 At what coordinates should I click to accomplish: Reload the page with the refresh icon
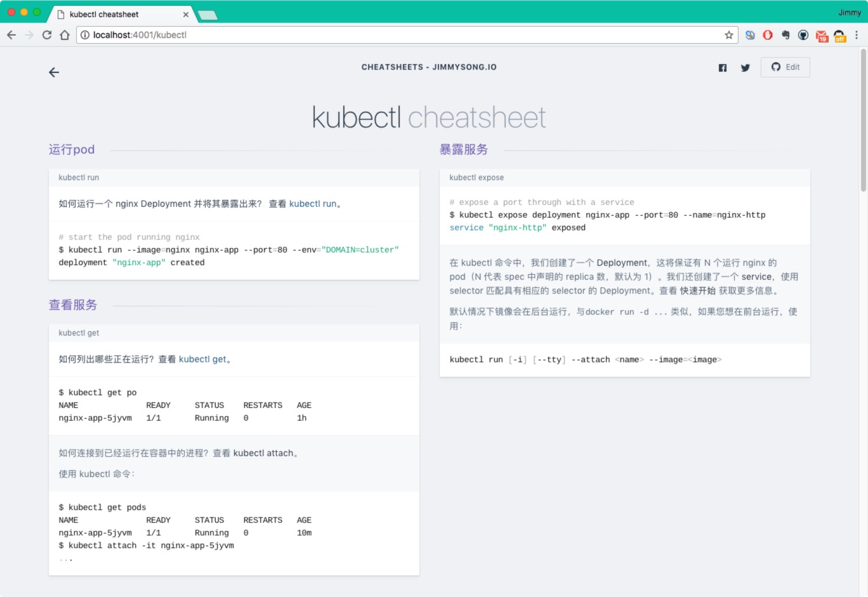click(x=47, y=35)
